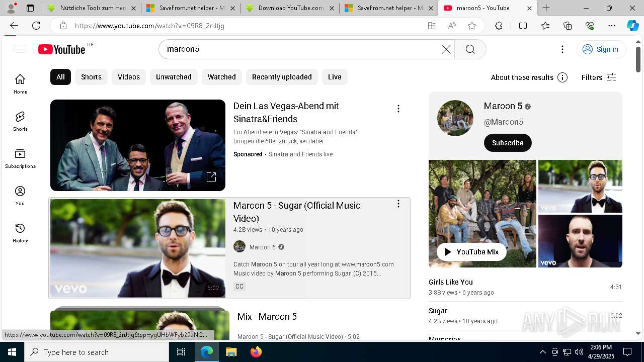Select the Unwatched filter chip
644x362 pixels.
click(174, 77)
